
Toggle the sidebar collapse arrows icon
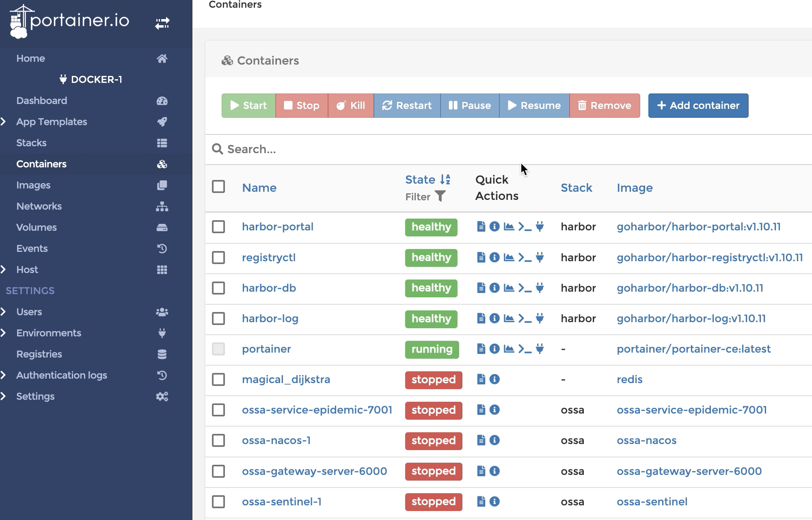point(162,24)
